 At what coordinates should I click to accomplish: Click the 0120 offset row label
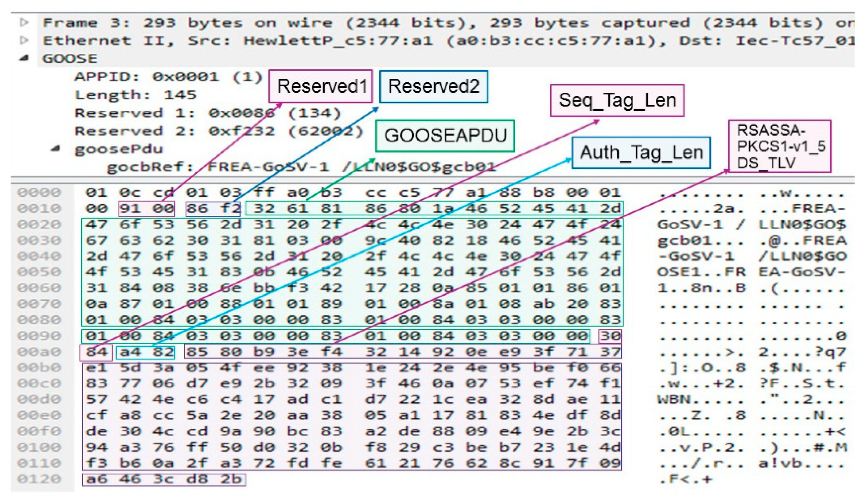point(39,479)
